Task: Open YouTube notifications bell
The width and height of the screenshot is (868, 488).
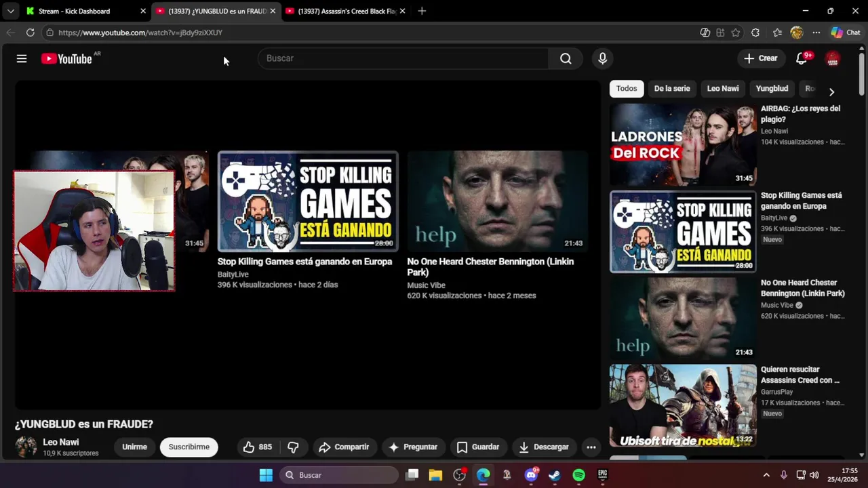Action: (802, 58)
